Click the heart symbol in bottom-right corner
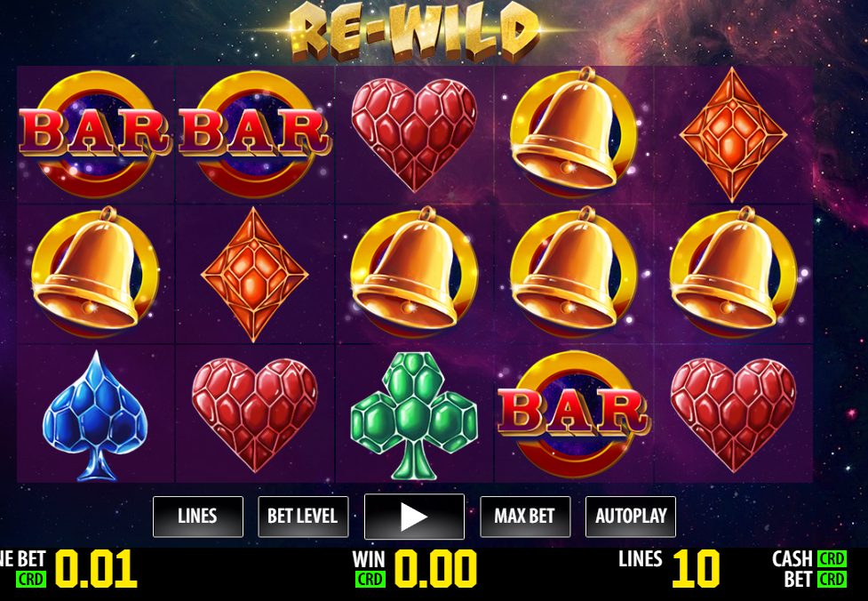 tap(733, 415)
